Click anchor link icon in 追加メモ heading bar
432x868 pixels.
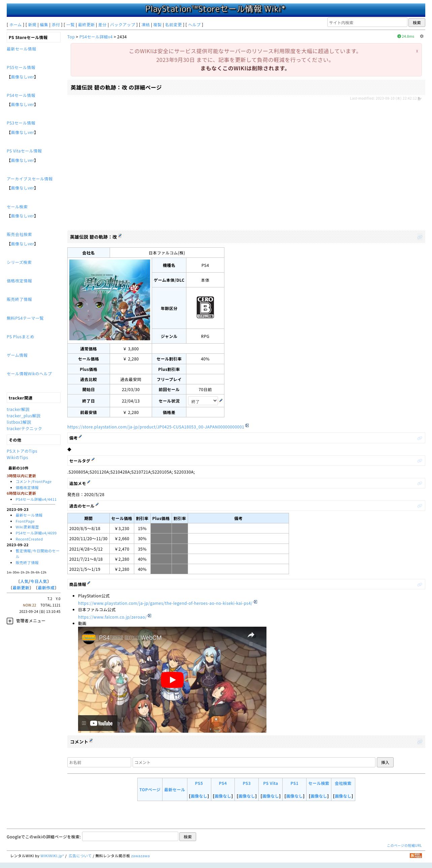[x=420, y=484]
